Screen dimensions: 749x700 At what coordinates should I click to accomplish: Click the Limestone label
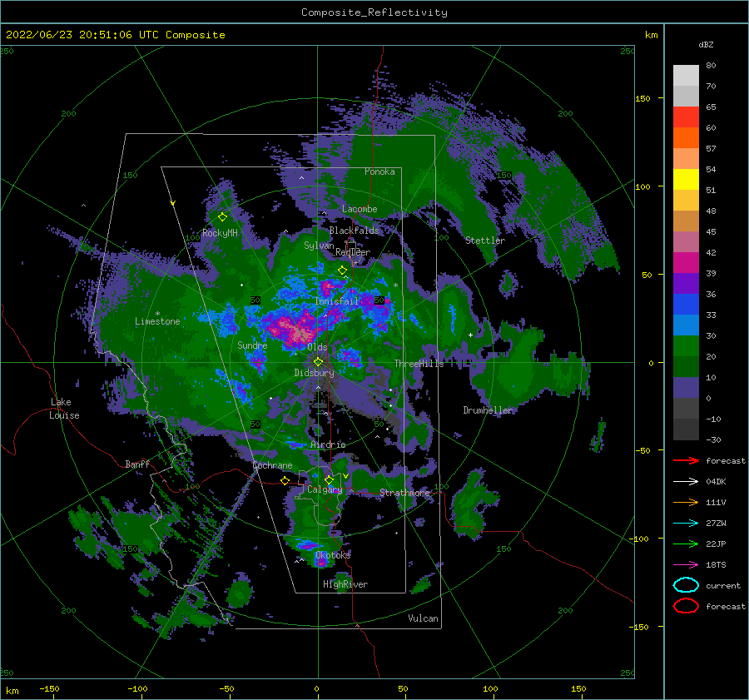(157, 321)
